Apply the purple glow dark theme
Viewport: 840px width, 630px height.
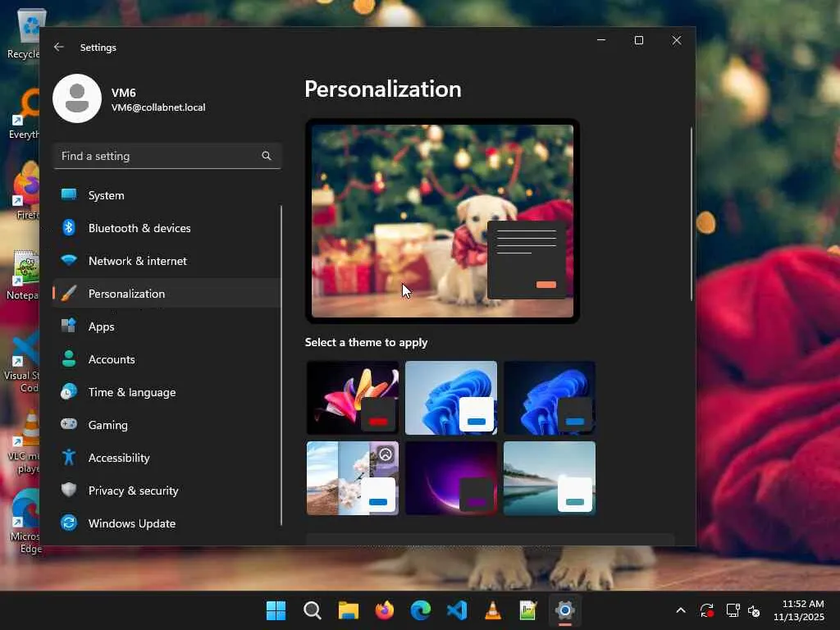coord(451,478)
